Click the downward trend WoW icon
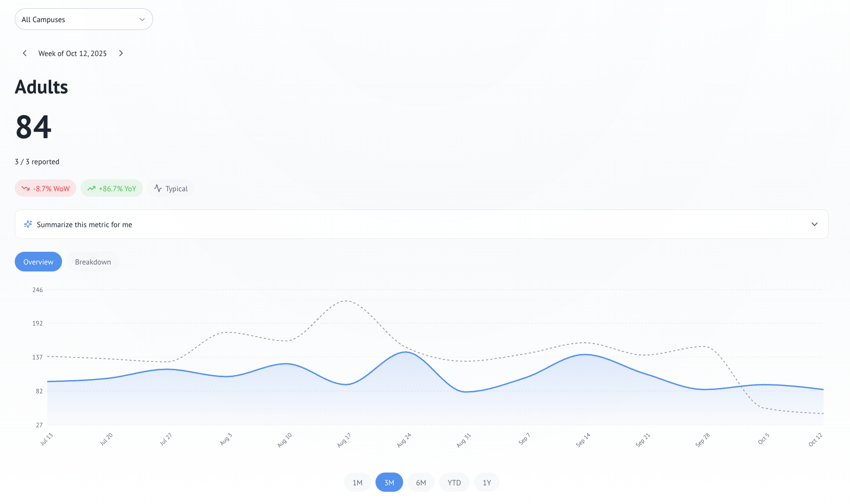The height and width of the screenshot is (504, 850). pos(26,188)
